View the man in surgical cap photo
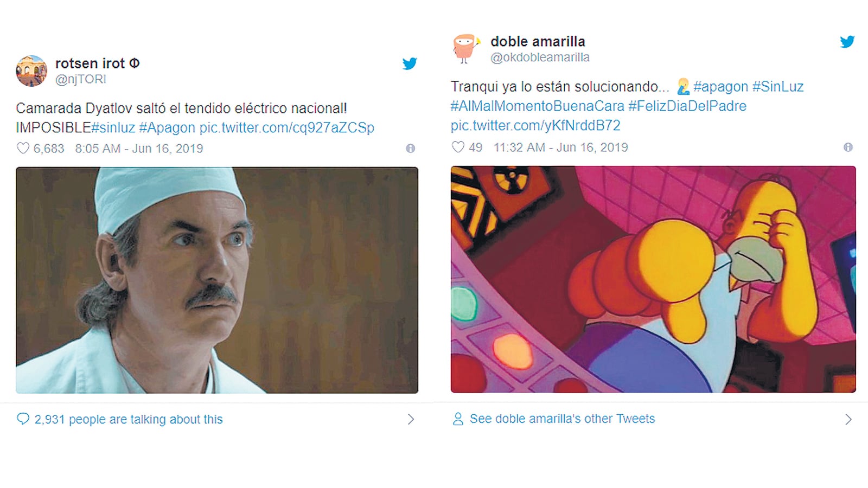The height and width of the screenshot is (488, 868). pyautogui.click(x=217, y=280)
